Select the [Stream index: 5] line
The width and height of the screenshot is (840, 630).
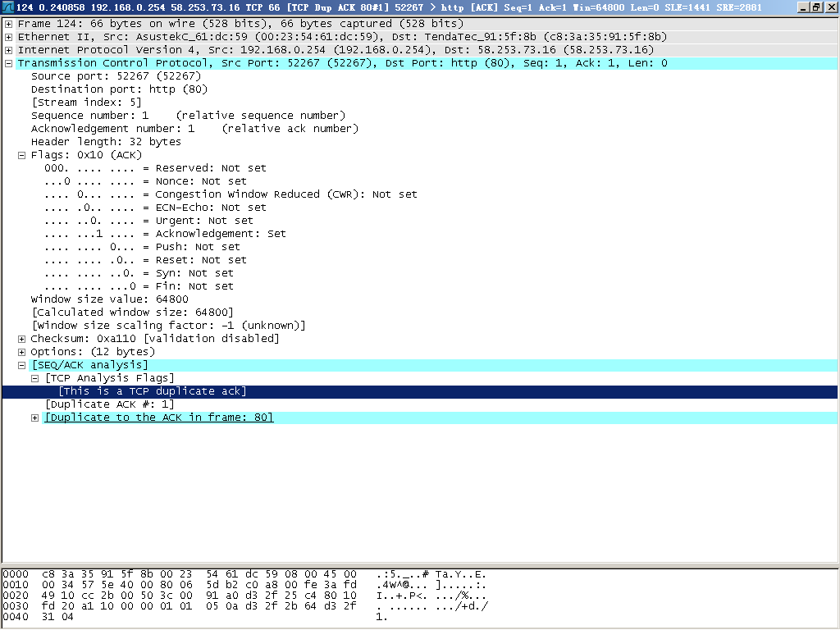[86, 103]
